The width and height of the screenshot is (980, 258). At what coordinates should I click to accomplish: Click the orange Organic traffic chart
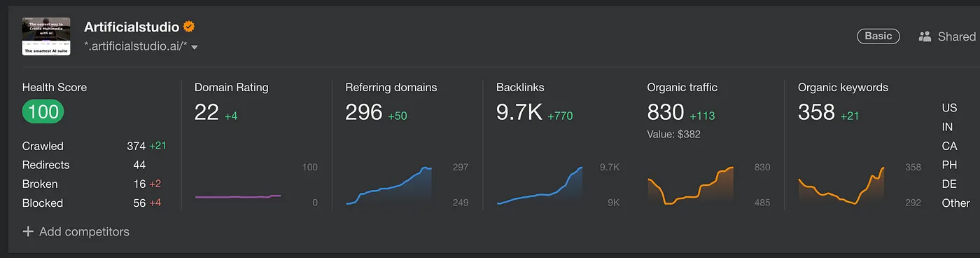pyautogui.click(x=690, y=186)
